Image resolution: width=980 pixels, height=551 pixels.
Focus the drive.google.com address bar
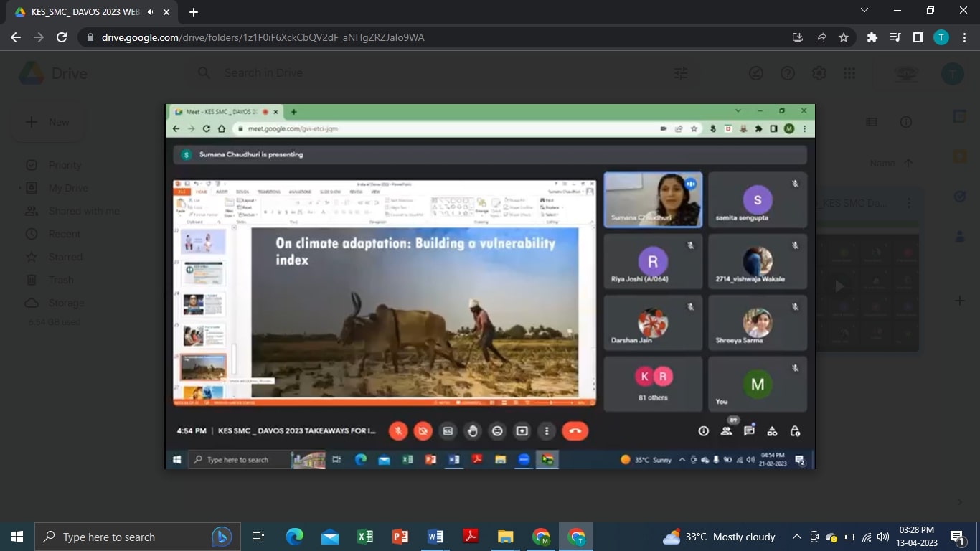tap(430, 37)
